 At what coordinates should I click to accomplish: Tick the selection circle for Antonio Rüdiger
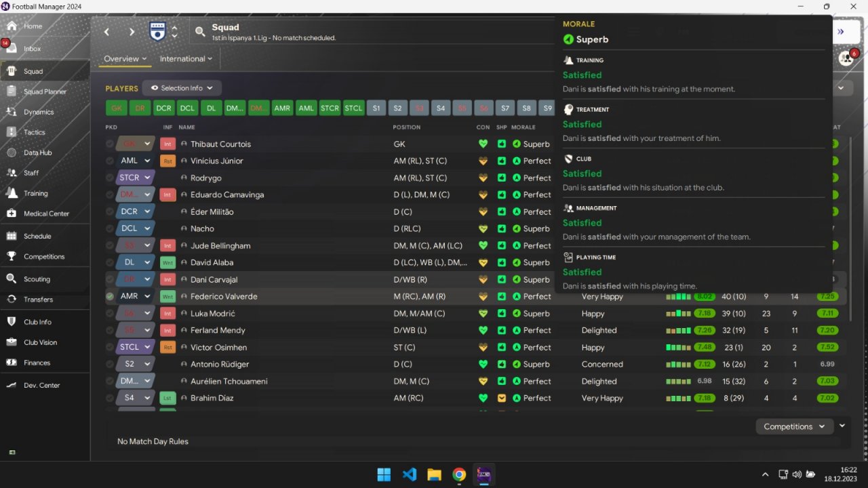click(110, 364)
